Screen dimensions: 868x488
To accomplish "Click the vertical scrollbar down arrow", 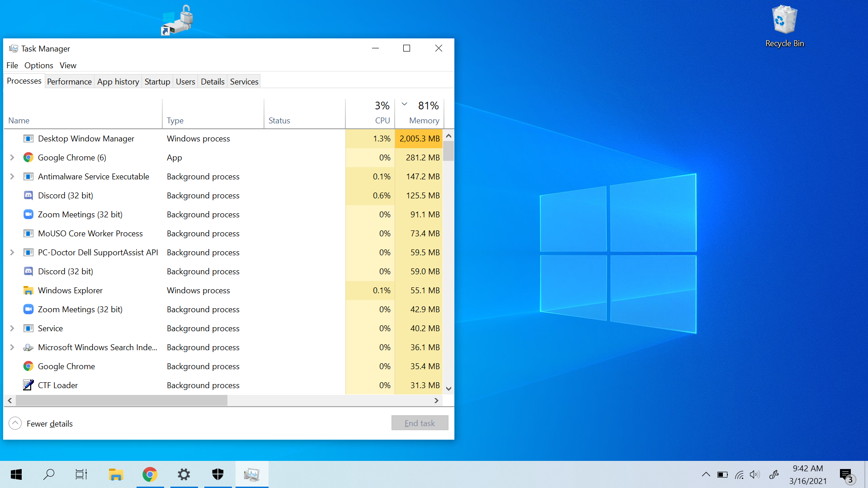I will coord(448,389).
